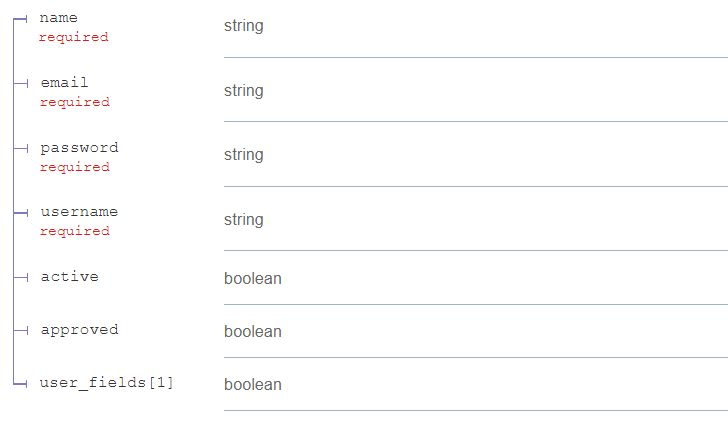
Task: Select the password field label
Action: pyautogui.click(x=79, y=148)
